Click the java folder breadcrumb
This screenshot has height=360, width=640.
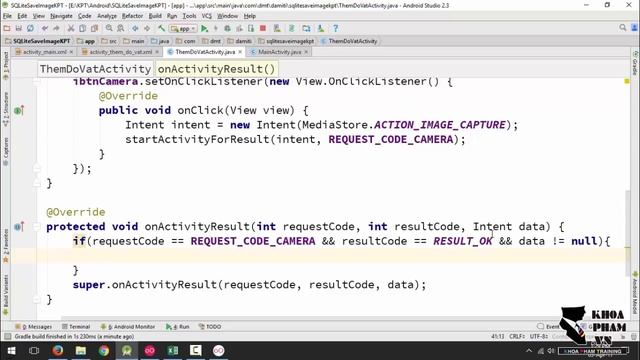point(160,41)
